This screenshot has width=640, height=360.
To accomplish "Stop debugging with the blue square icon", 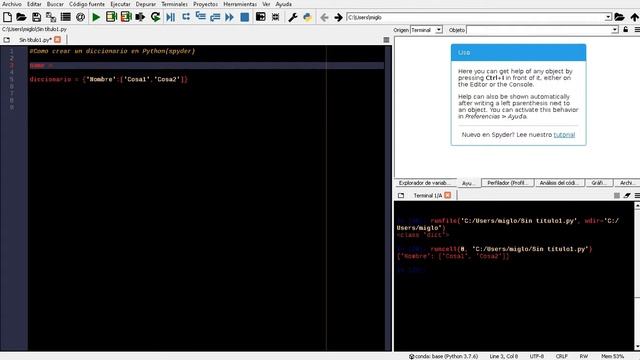I will pyautogui.click(x=244, y=17).
